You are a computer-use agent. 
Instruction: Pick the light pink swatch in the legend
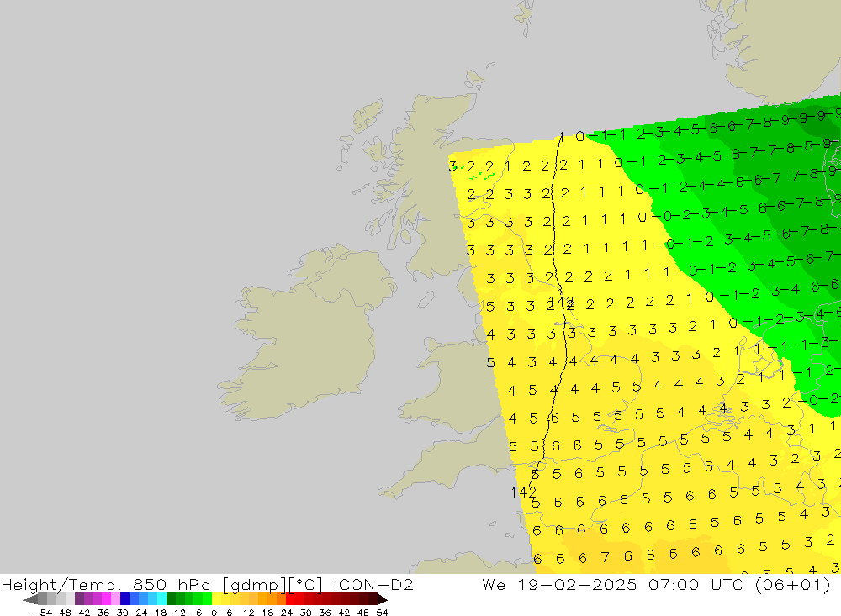point(115,600)
